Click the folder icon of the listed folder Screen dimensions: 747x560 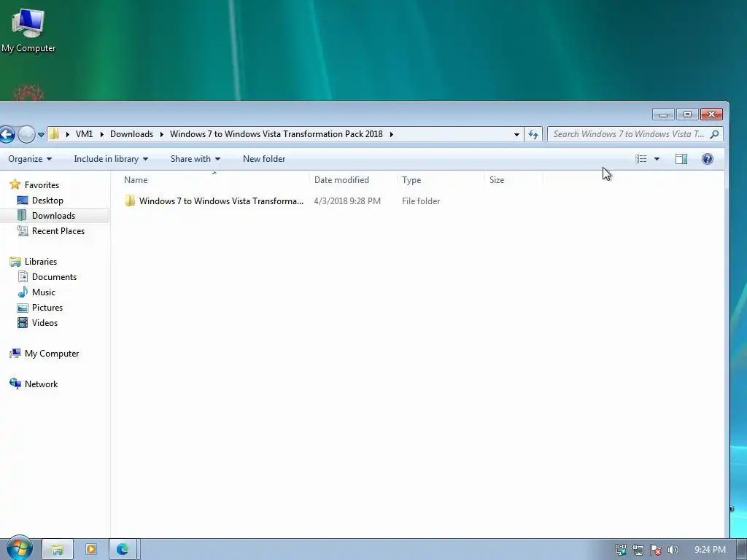tap(130, 201)
